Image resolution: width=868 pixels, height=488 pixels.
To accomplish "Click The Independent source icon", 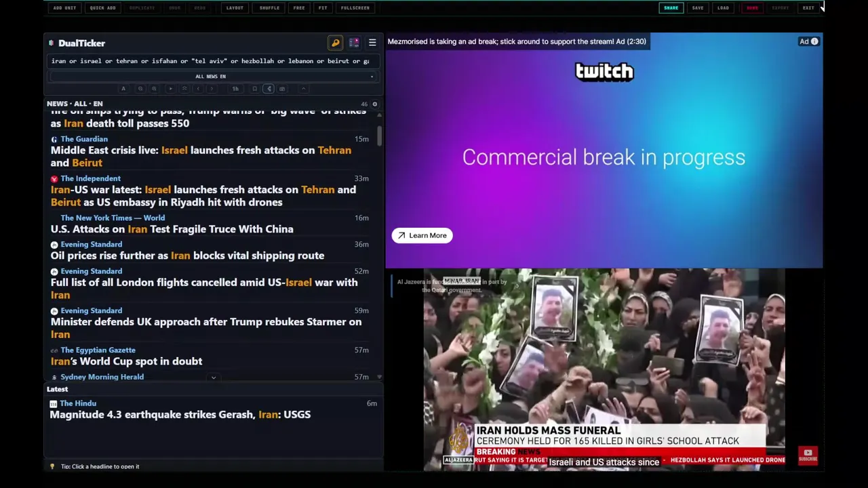I will tap(54, 179).
